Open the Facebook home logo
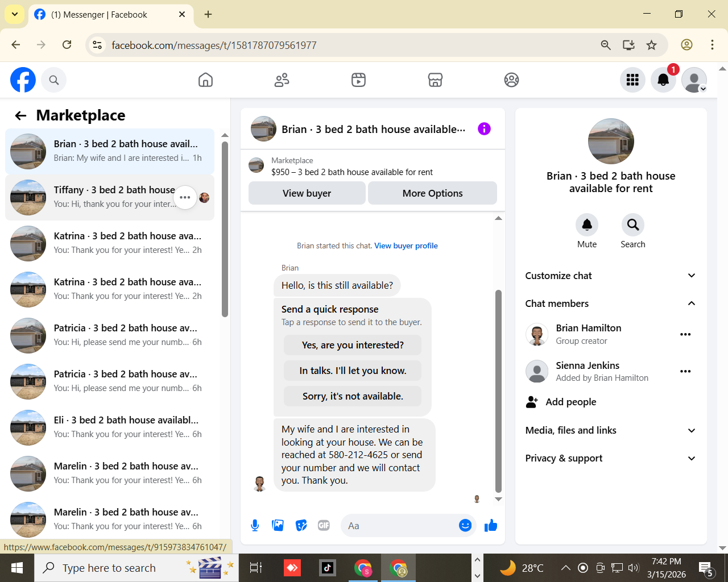 23,80
